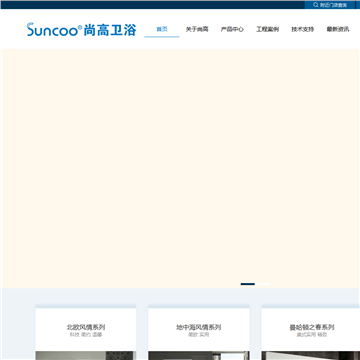Open the 地中海风情系列 product photo
The height and width of the screenshot is (360, 360).
(x=199, y=355)
